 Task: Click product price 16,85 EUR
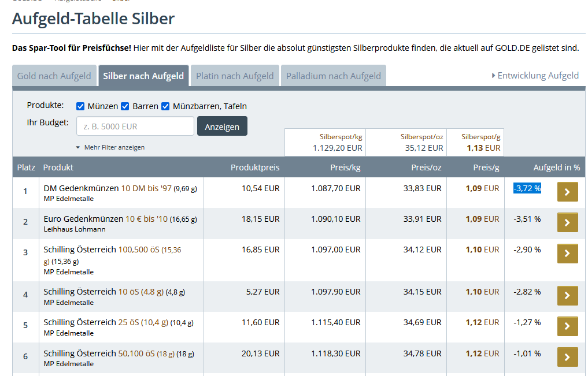click(x=261, y=250)
